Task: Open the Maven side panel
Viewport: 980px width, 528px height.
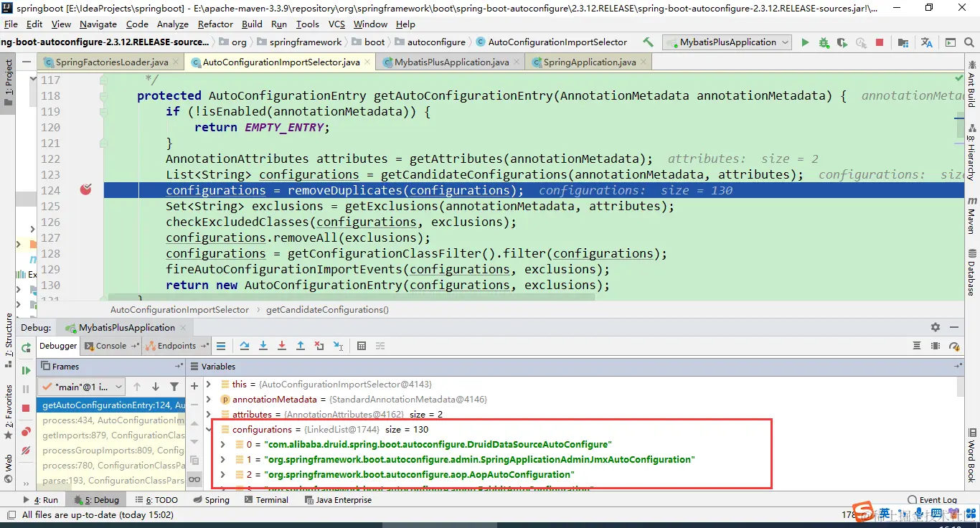Action: click(971, 215)
